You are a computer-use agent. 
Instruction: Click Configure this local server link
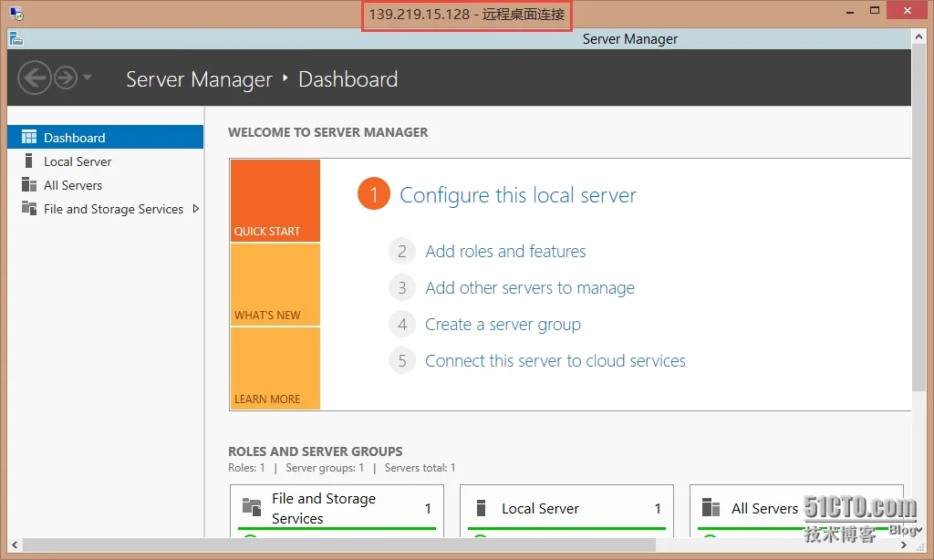[x=517, y=195]
